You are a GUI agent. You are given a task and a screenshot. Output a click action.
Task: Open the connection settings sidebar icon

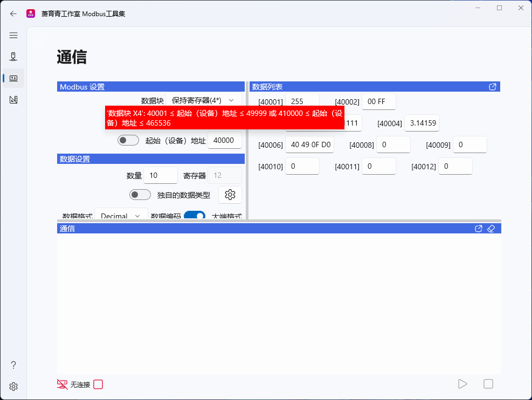point(13,56)
